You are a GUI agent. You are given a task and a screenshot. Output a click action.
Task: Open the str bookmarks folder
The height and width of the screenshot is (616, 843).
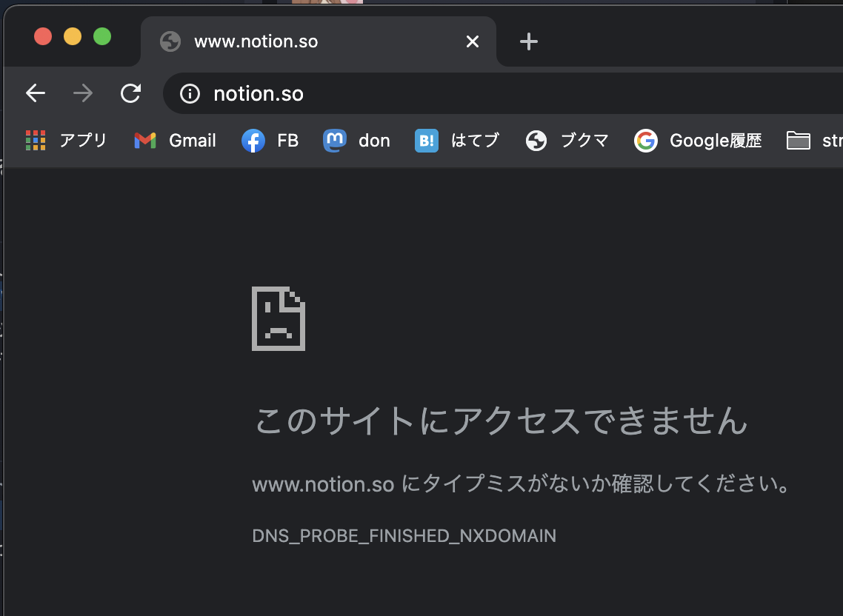tap(814, 141)
